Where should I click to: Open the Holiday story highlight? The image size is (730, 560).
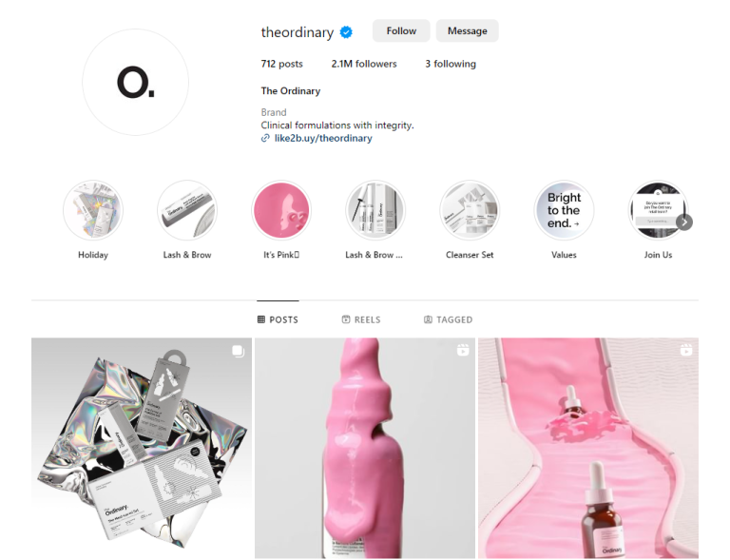point(93,210)
